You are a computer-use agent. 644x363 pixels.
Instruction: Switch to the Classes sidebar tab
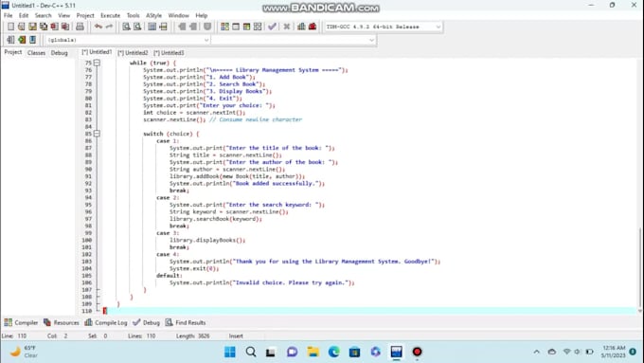pos(36,53)
